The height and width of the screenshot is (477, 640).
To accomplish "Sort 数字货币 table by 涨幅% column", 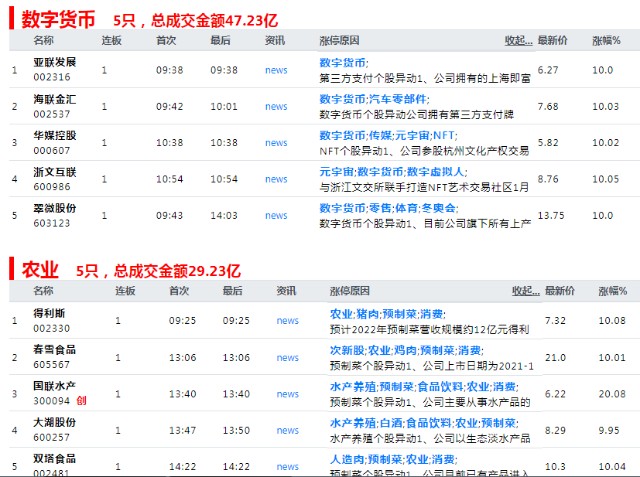I will click(607, 40).
